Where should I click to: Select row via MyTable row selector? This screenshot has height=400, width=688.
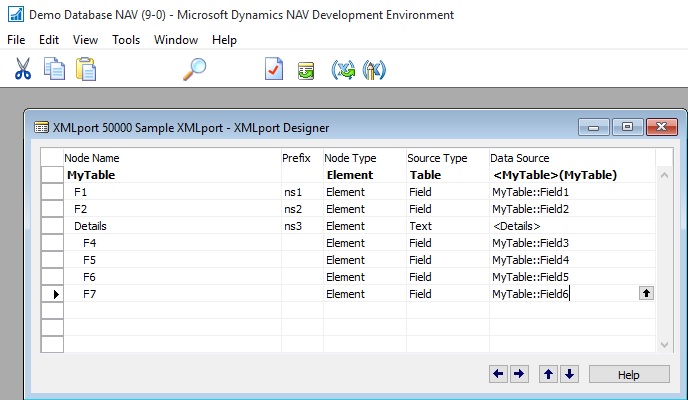(x=52, y=175)
